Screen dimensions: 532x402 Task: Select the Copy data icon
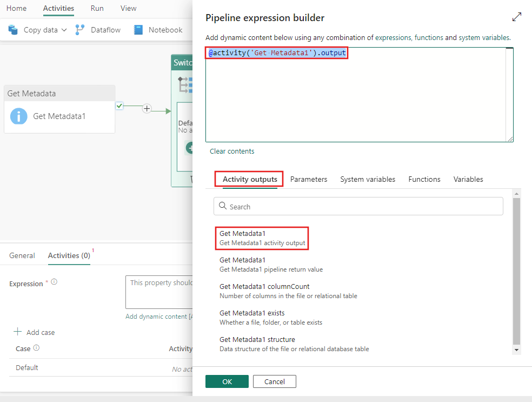tap(12, 30)
